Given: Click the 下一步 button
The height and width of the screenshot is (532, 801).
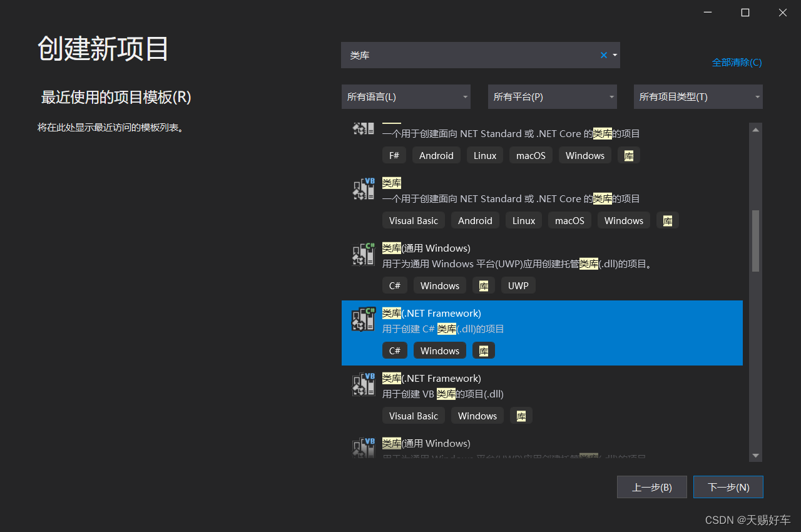Looking at the screenshot, I should (x=728, y=487).
